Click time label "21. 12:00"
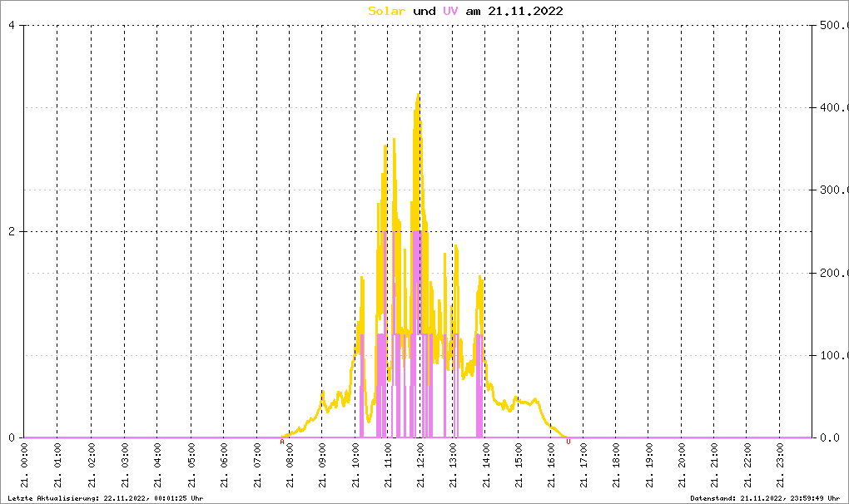849x504 pixels. [x=420, y=465]
